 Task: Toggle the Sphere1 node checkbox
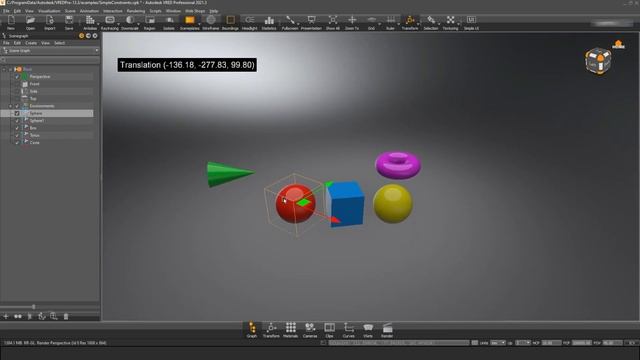point(17,121)
